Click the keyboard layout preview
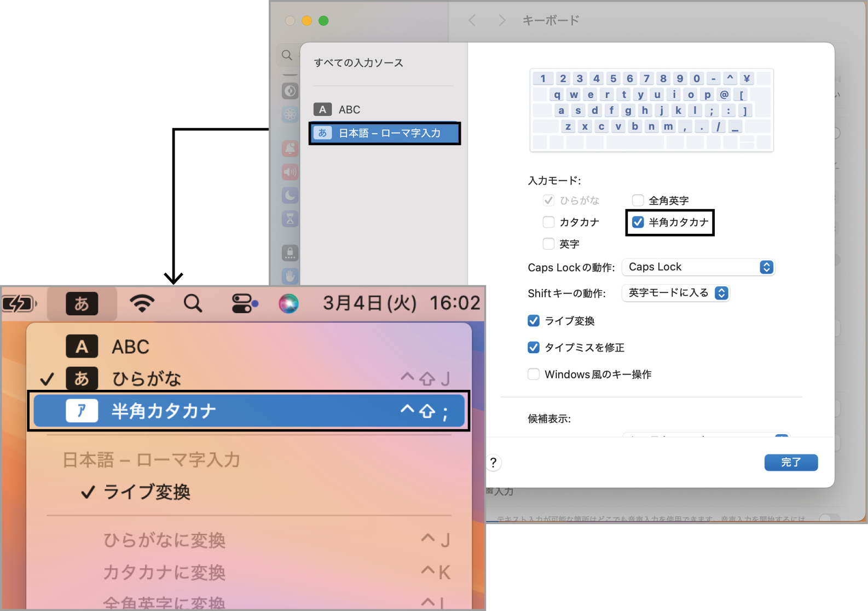Image resolution: width=868 pixels, height=611 pixels. click(651, 110)
